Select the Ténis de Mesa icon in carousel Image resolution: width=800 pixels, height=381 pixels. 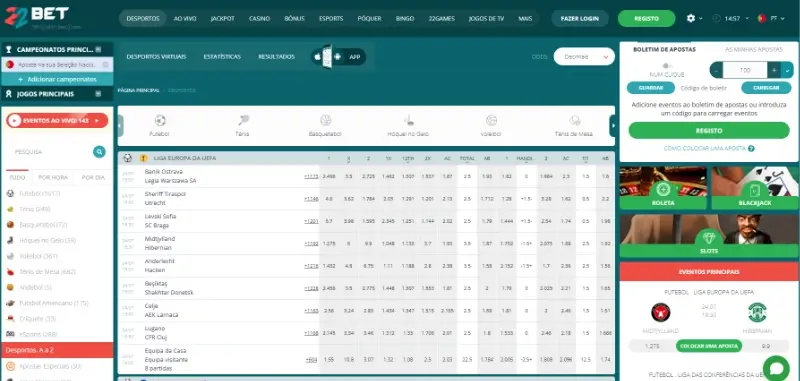click(x=574, y=120)
